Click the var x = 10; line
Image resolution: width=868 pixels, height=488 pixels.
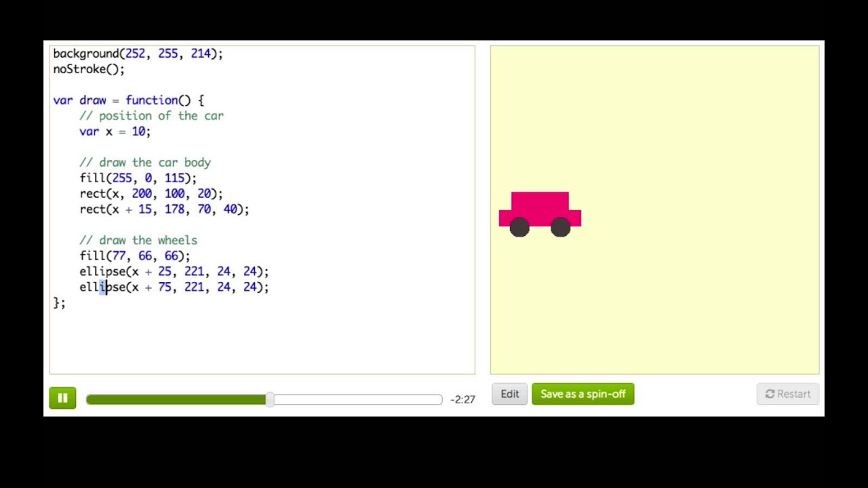(x=115, y=131)
